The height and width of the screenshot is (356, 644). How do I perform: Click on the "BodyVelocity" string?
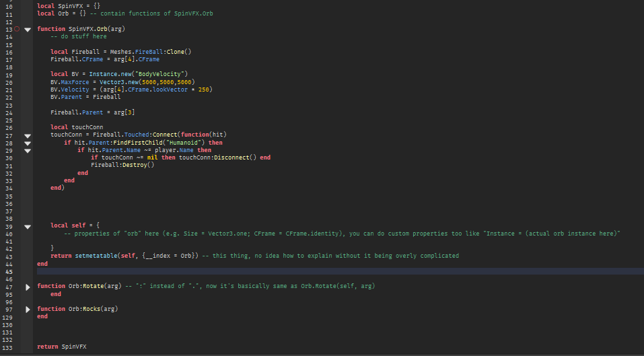pos(159,74)
